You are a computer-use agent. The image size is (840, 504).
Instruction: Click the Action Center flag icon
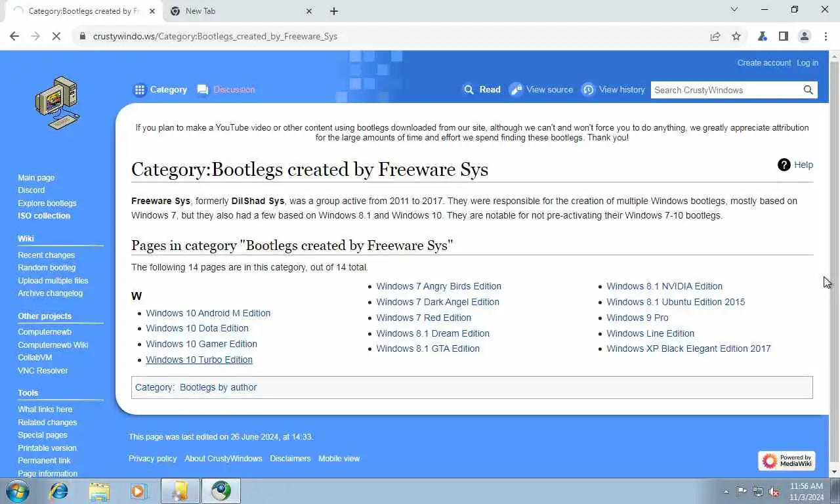tap(742, 492)
